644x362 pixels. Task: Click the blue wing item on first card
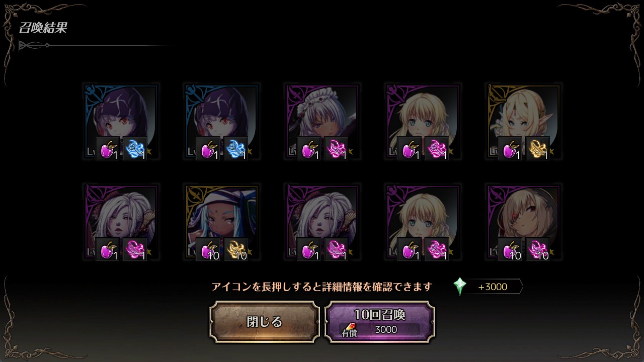tap(135, 149)
